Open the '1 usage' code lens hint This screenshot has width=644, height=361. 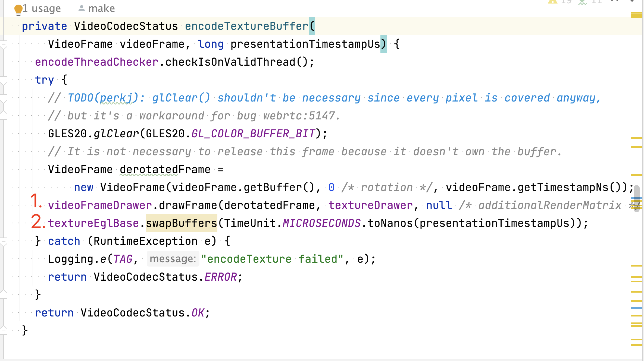(x=42, y=8)
